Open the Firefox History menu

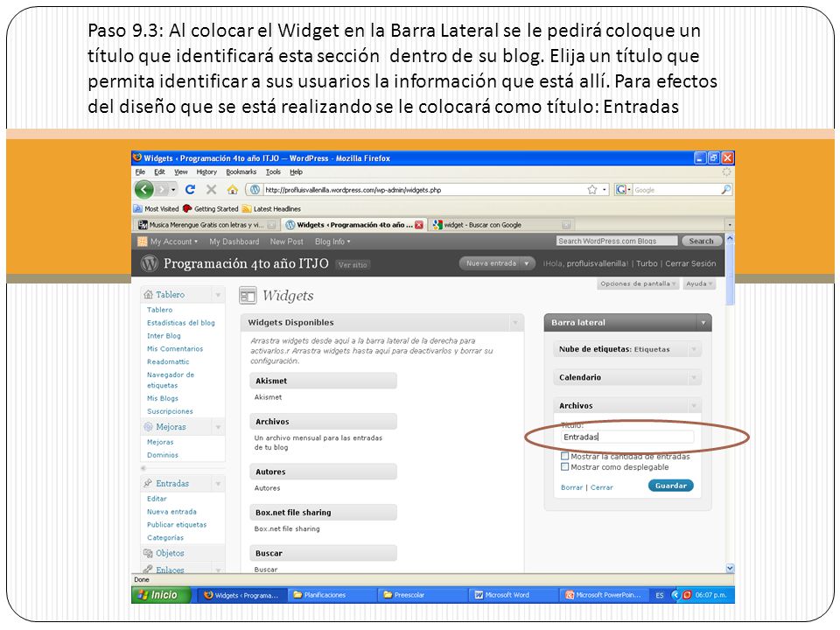pos(206,172)
